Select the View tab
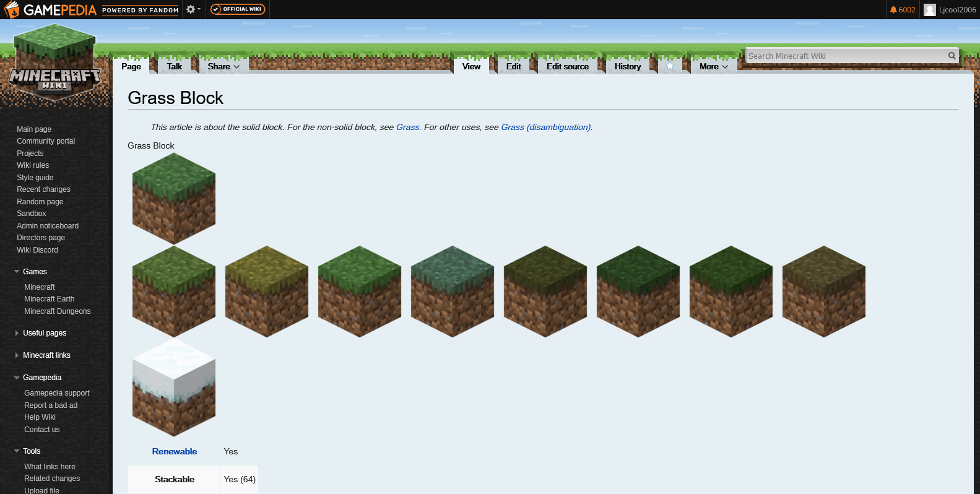The height and width of the screenshot is (494, 980). point(471,66)
